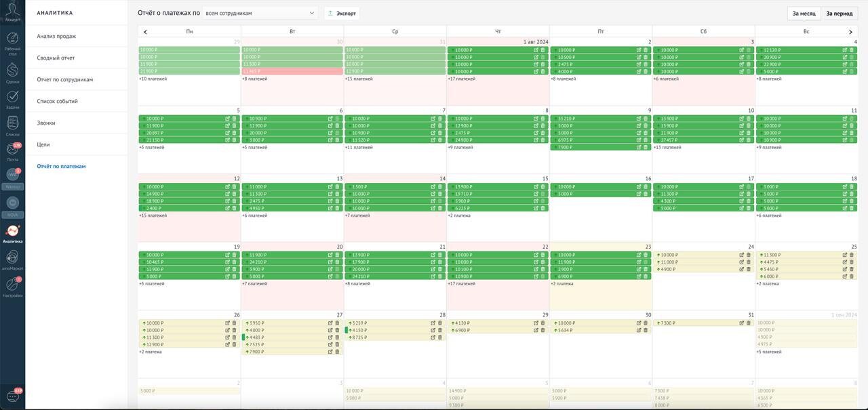Click edit icon on 7 525 ₽ payment
This screenshot has height=410, width=868.
point(330,344)
